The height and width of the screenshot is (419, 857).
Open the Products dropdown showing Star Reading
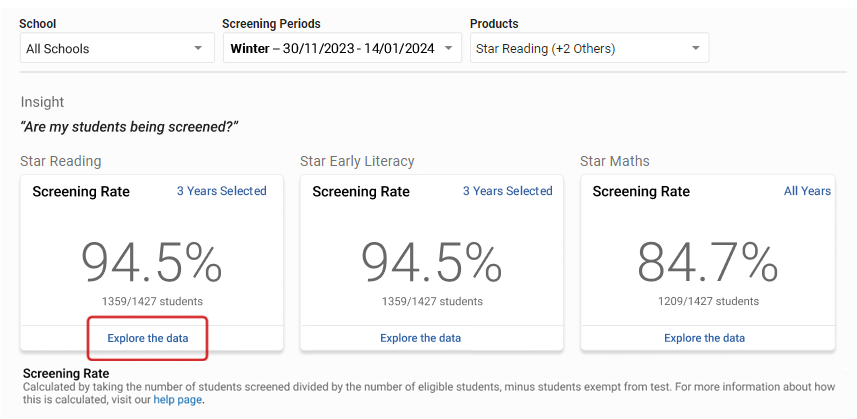[589, 48]
